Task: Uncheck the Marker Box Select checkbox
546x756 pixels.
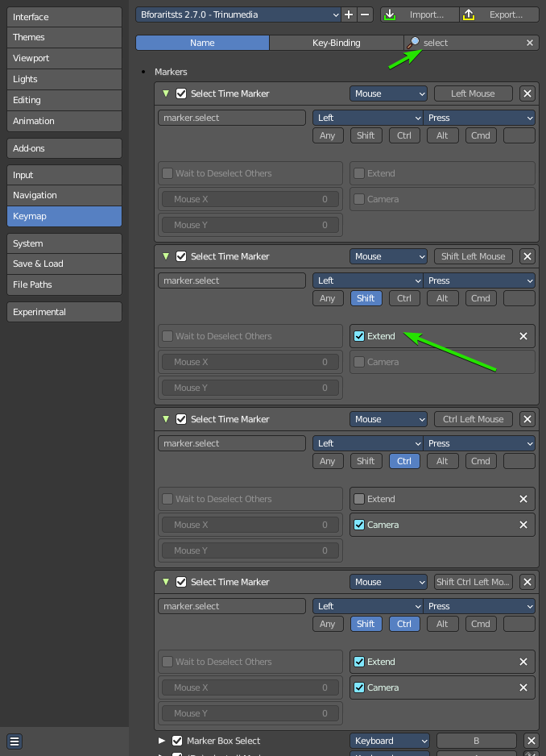Action: 177,741
